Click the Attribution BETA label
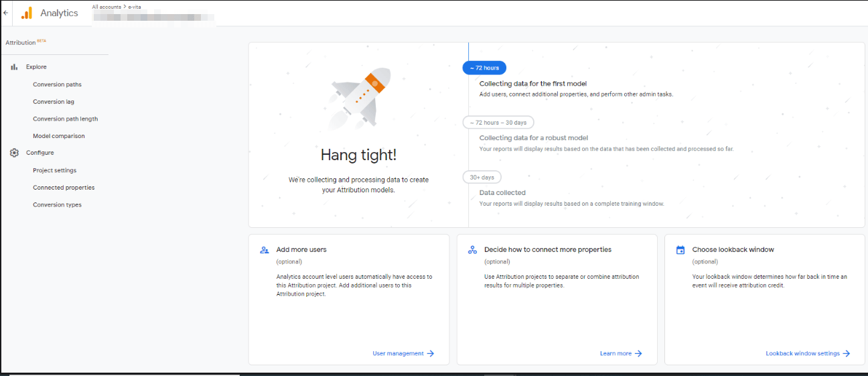The image size is (868, 376). 25,42
